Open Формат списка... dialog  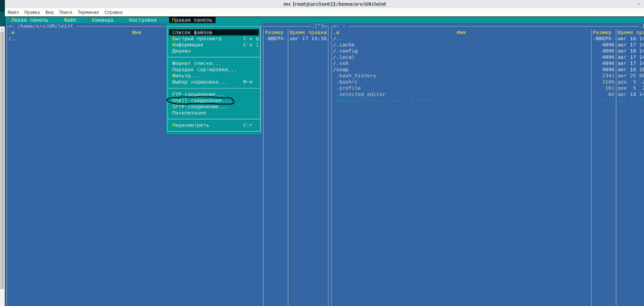(x=214, y=64)
